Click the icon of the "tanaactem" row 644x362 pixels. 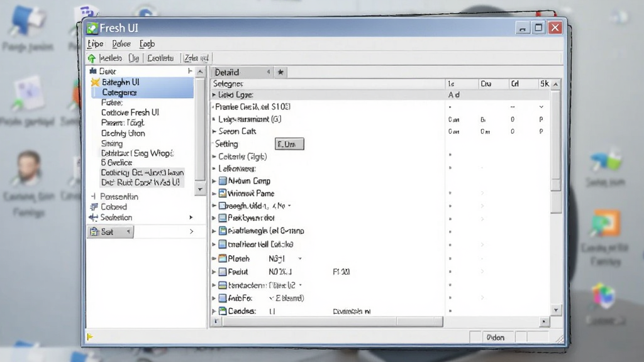click(x=223, y=285)
